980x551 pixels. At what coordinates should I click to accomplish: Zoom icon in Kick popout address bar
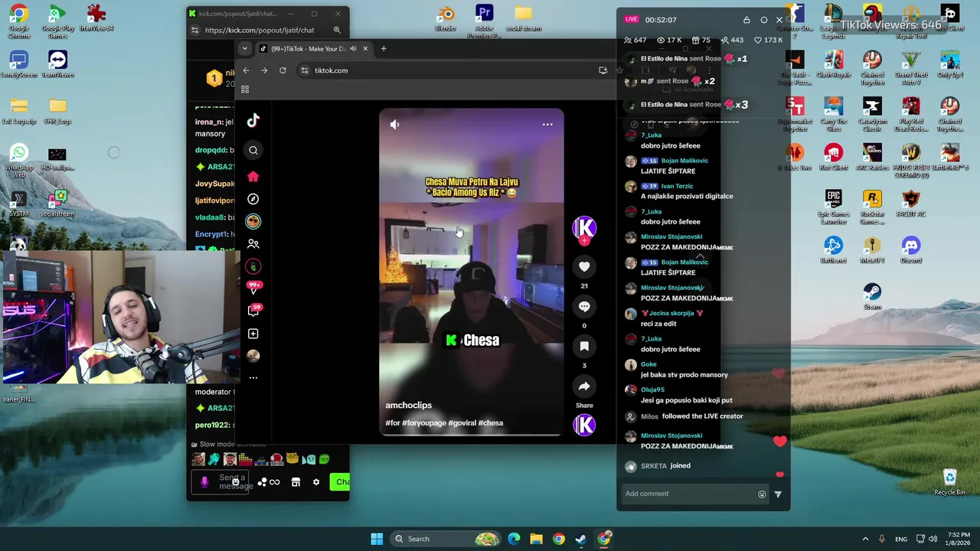coord(337,30)
